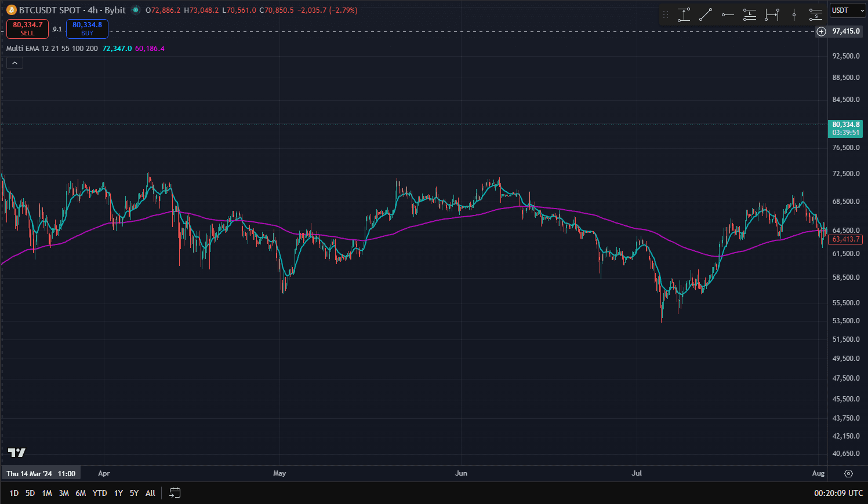Select the trend line drawing tool
This screenshot has width=868, height=504.
click(x=706, y=15)
